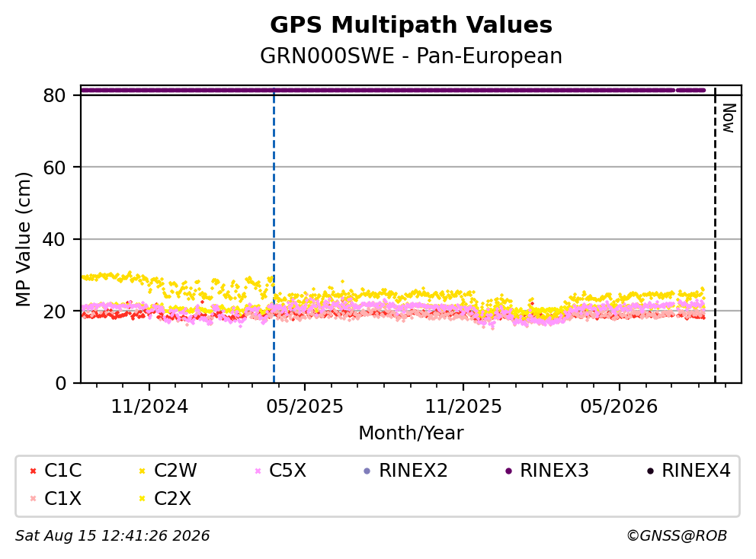Click the 'Now' dashed line label
756x559 pixels.
728,118
